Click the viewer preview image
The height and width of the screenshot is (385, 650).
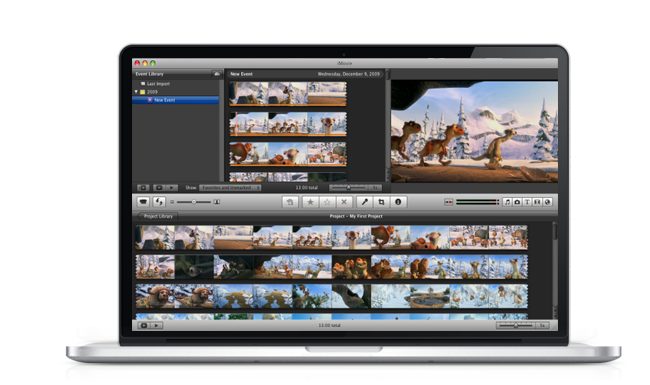[x=474, y=131]
